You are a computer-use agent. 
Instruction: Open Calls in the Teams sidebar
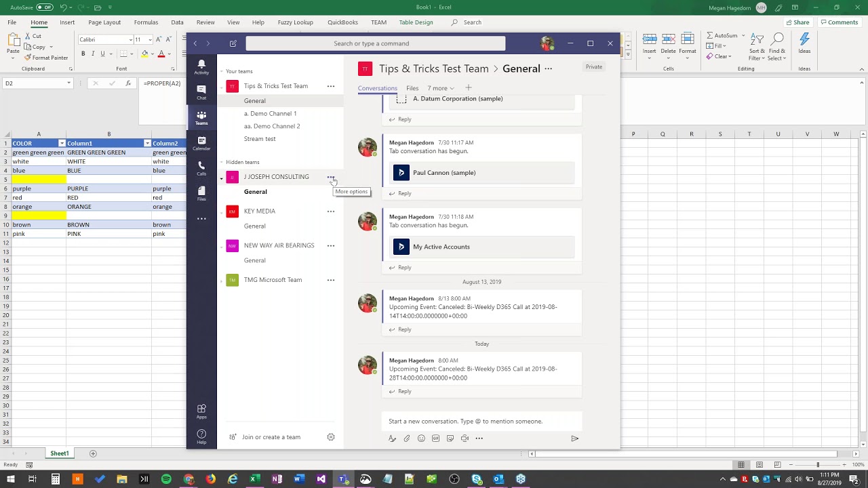[x=201, y=169]
